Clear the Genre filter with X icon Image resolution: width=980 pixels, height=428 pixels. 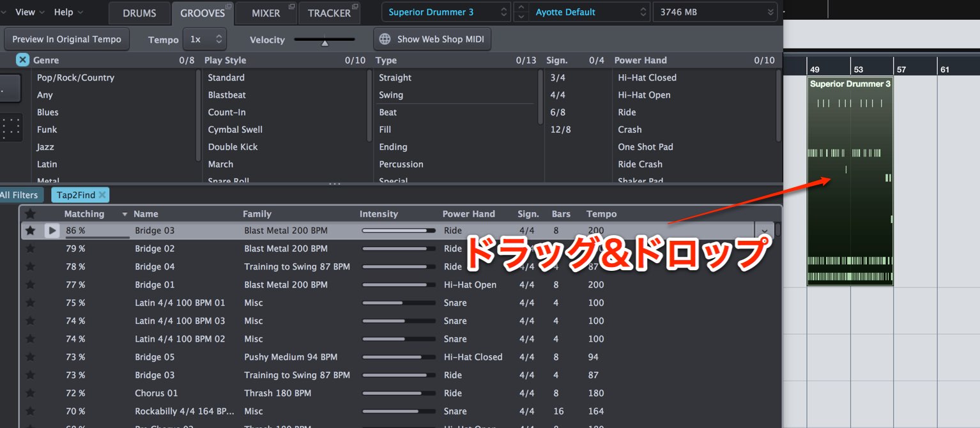click(x=22, y=60)
